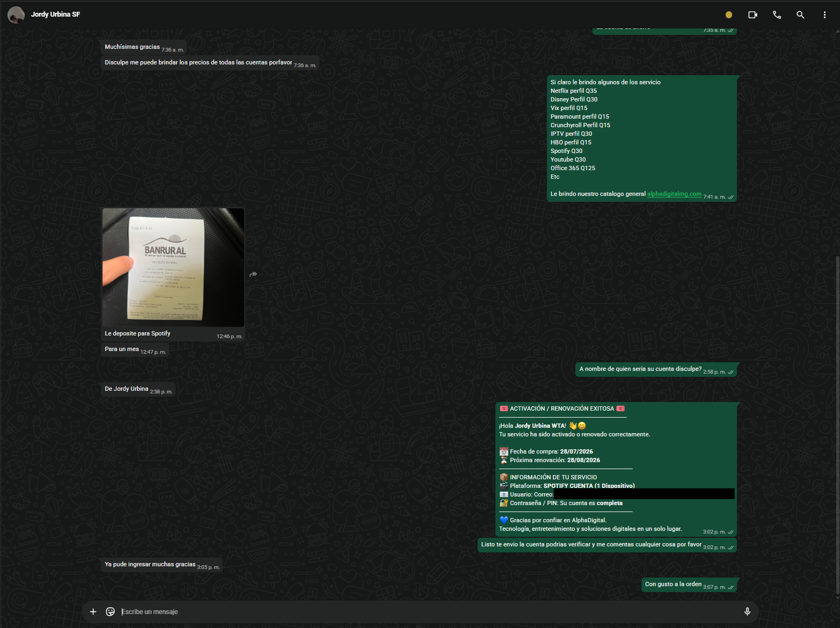Focus the 'Escribe un mensaje' input field
The height and width of the screenshot is (628, 840).
[x=428, y=611]
